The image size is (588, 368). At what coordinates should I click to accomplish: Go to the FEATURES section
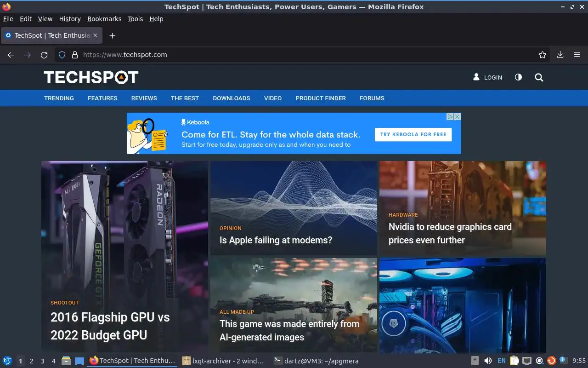102,98
